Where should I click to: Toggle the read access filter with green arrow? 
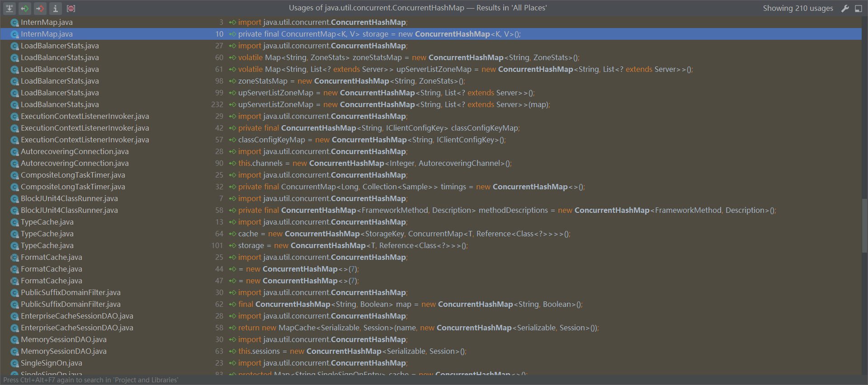coord(25,8)
